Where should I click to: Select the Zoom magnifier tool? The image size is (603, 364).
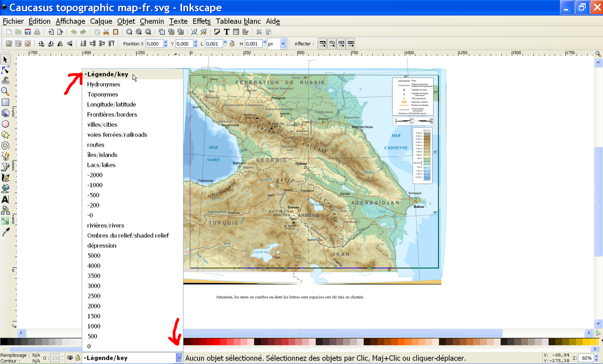5,91
